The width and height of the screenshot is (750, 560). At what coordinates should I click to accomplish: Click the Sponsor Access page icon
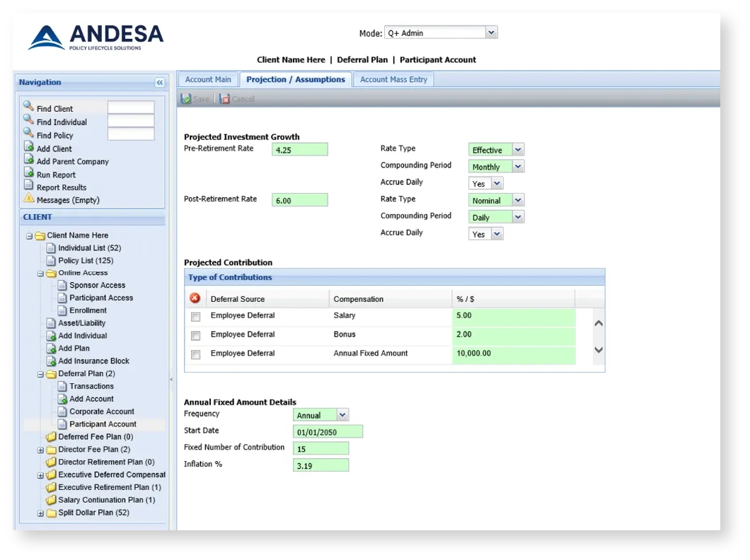(62, 285)
